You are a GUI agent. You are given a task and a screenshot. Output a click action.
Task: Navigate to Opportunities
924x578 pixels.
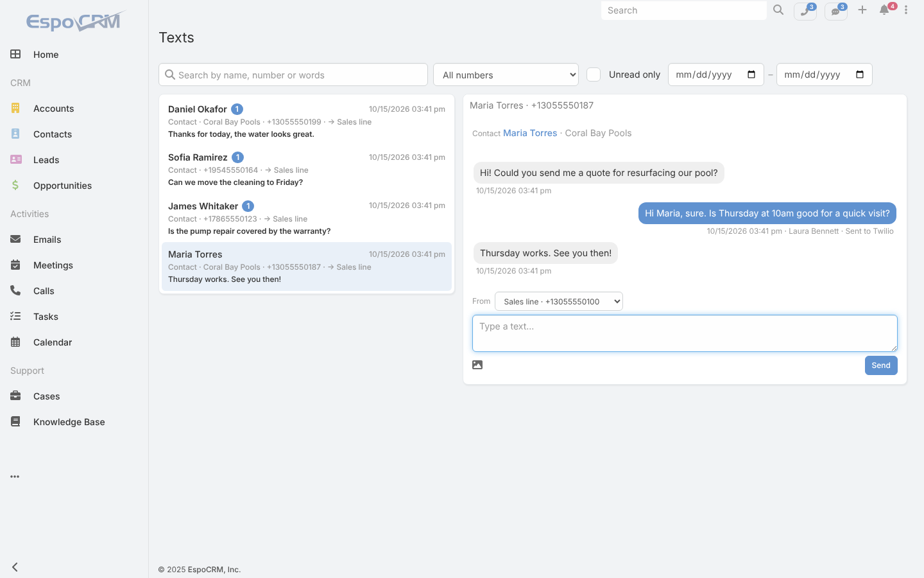coord(74,186)
